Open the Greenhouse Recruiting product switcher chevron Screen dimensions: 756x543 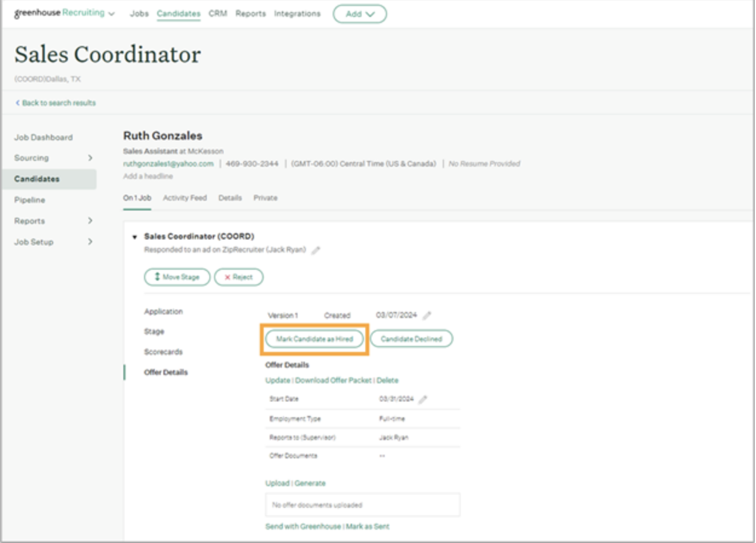[x=111, y=14]
